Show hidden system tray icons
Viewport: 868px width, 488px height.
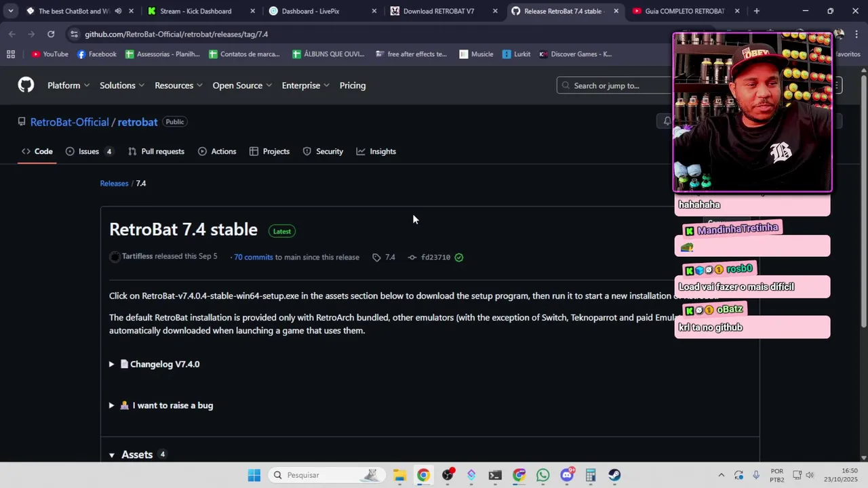tap(721, 475)
